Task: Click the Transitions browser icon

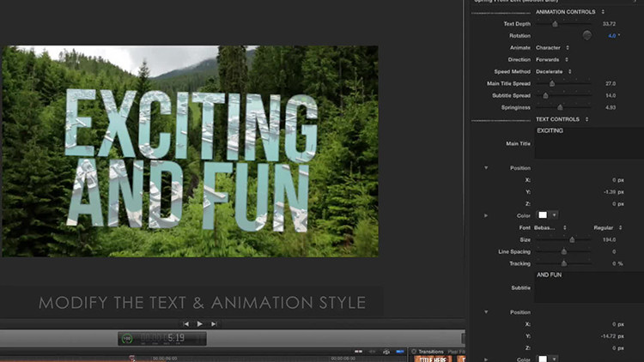Action: click(x=414, y=352)
